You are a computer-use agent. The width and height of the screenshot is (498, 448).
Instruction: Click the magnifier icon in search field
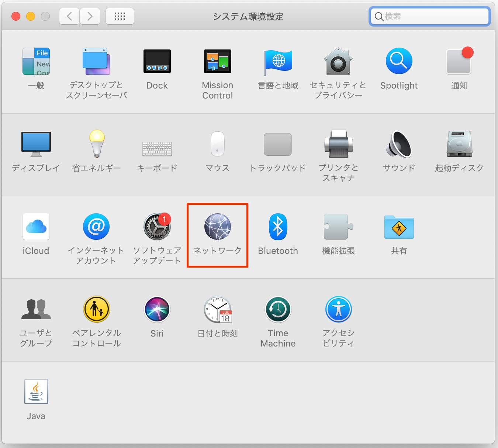point(379,17)
